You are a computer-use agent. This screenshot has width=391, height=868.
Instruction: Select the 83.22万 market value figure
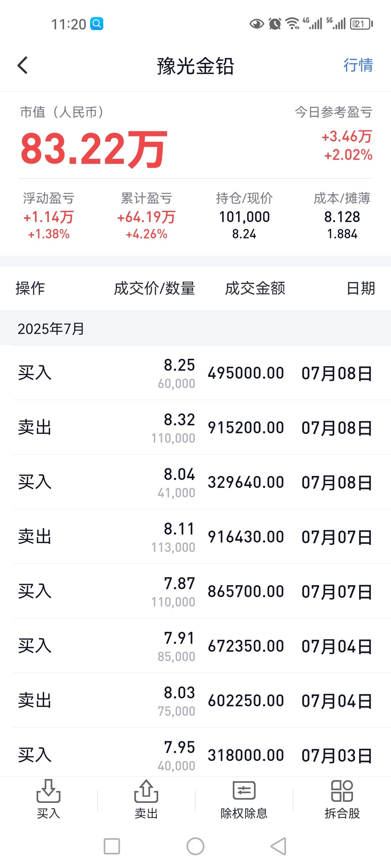pyautogui.click(x=94, y=149)
